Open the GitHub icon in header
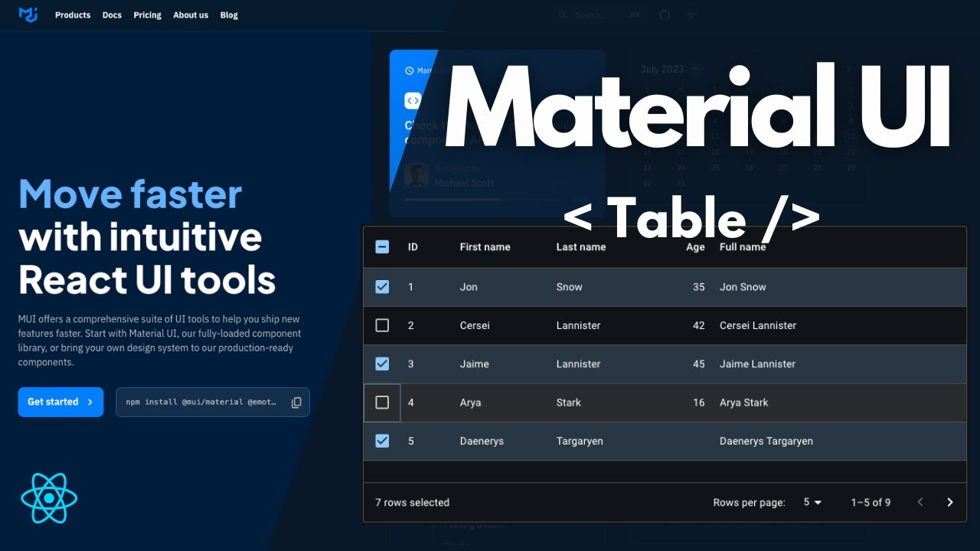This screenshot has width=980, height=551. (x=665, y=15)
